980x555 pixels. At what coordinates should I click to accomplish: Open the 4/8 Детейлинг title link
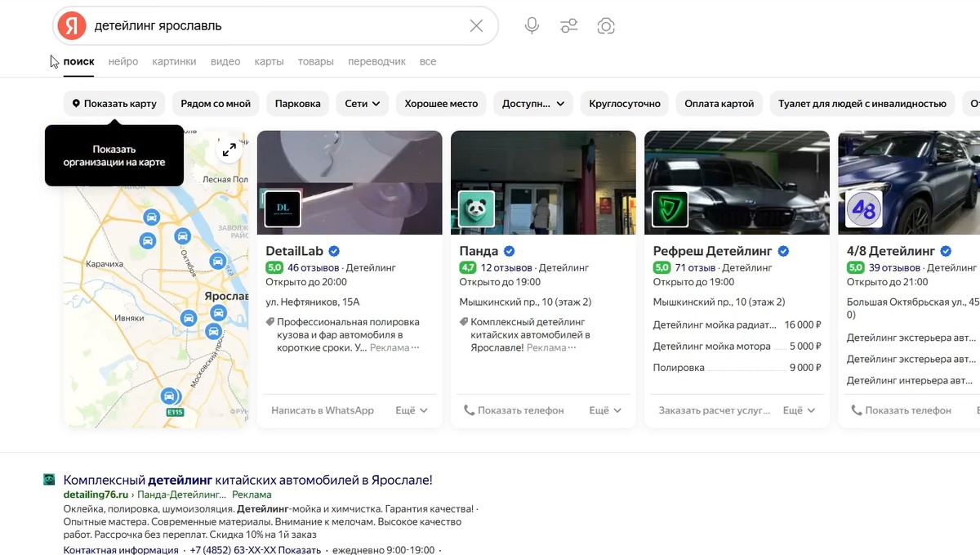(891, 251)
